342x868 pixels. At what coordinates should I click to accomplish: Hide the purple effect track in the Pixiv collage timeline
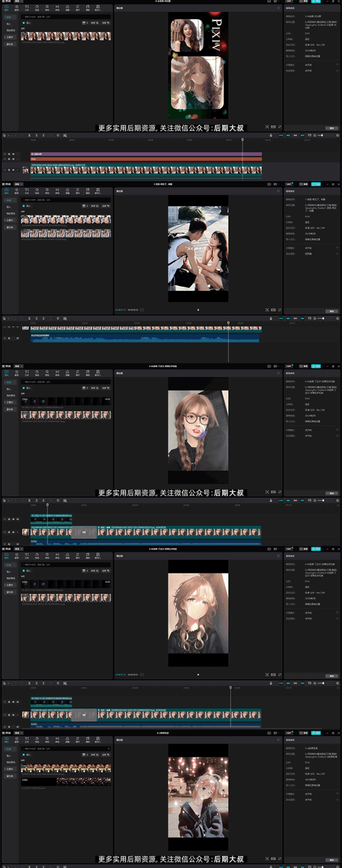(x=13, y=154)
